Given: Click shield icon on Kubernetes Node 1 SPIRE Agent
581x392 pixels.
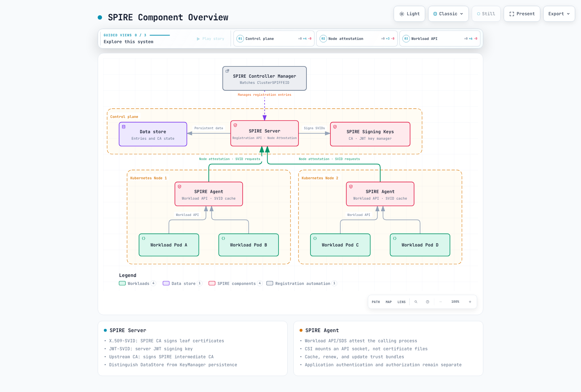Looking at the screenshot, I should coord(179,187).
